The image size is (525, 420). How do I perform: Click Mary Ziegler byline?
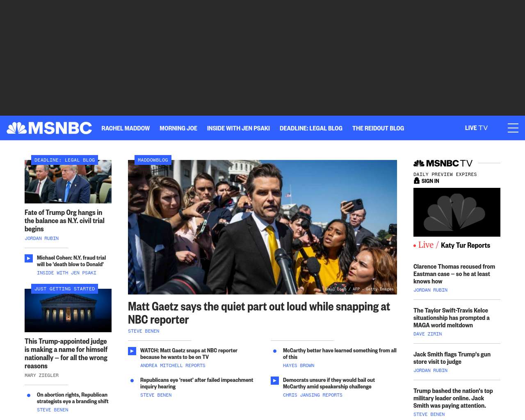(x=41, y=375)
